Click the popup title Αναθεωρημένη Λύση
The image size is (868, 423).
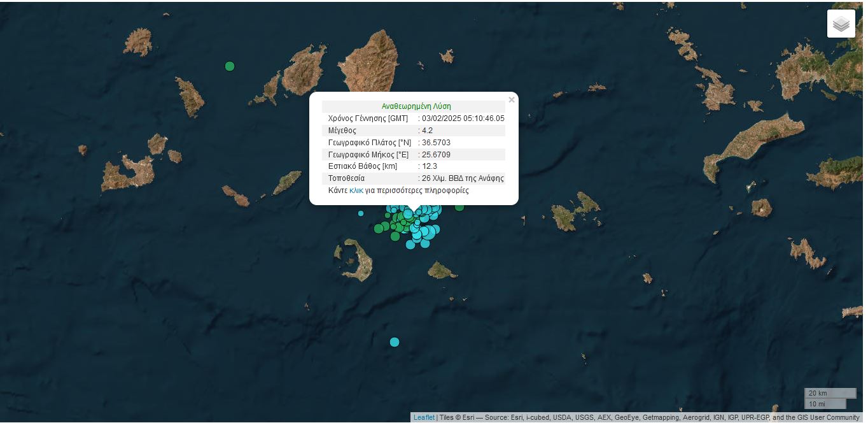tap(416, 106)
